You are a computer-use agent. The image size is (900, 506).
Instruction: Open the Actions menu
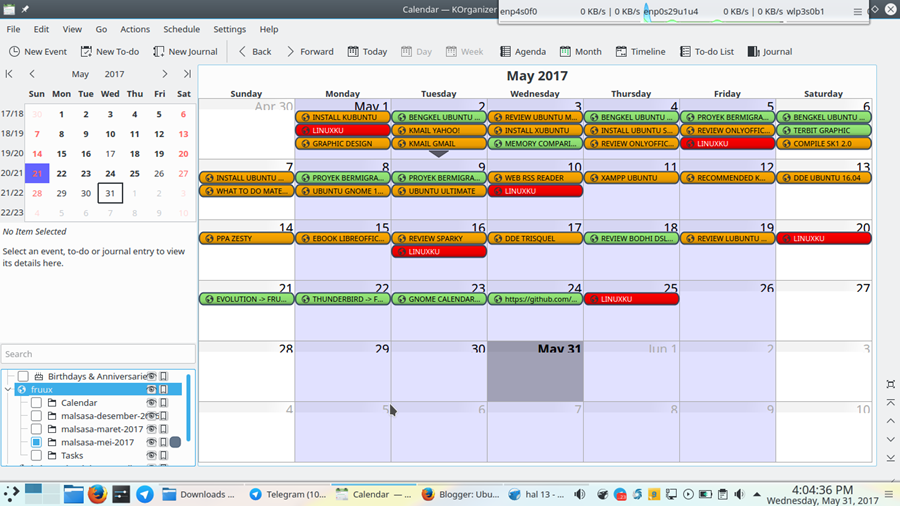[x=135, y=29]
